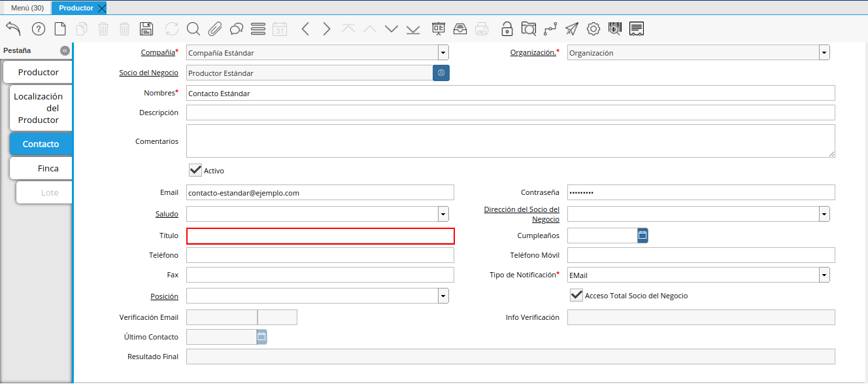Open the magnifying glass search icon
This screenshot has width=868, height=384.
click(x=193, y=29)
